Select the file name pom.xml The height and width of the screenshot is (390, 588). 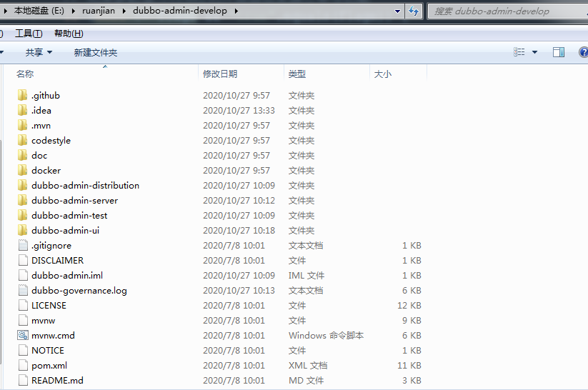point(49,366)
